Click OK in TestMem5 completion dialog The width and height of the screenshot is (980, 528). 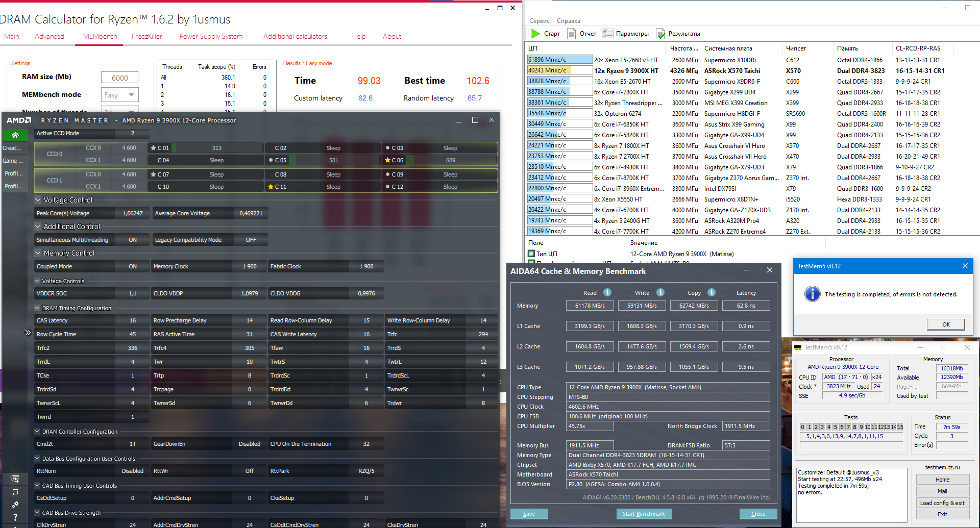tap(946, 324)
